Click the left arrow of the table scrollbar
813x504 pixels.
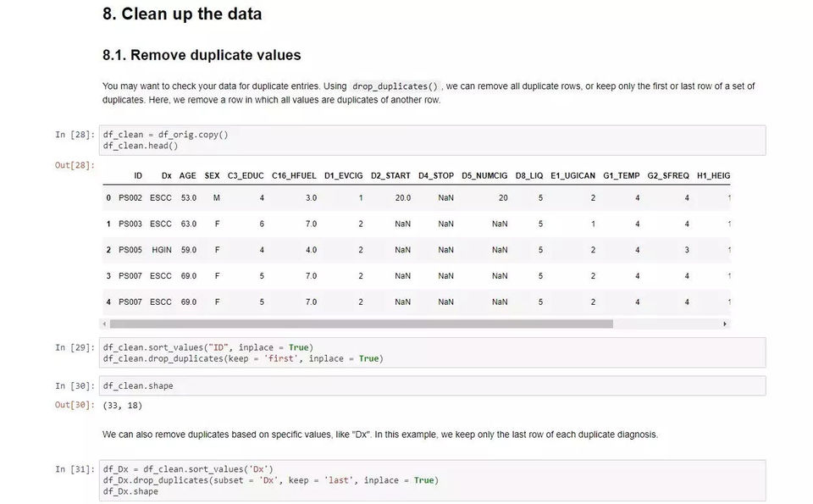click(x=105, y=324)
